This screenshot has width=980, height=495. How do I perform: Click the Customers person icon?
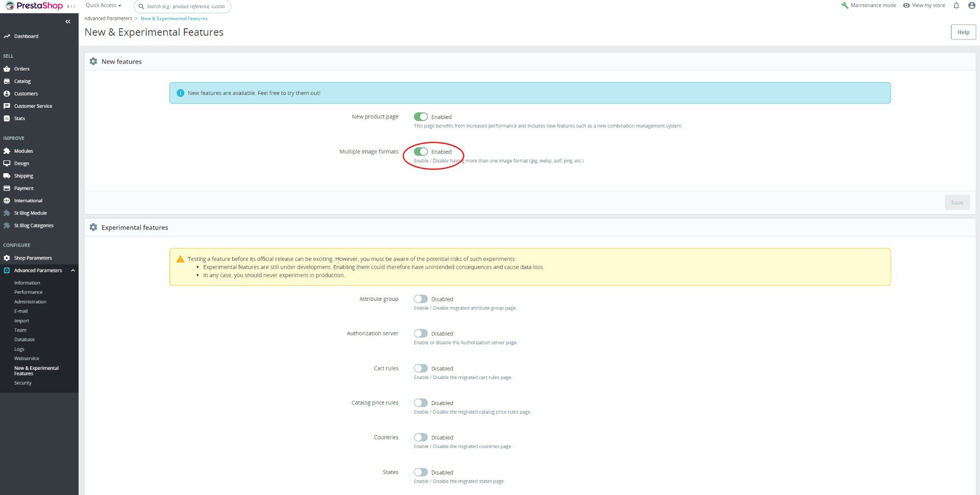pyautogui.click(x=7, y=93)
